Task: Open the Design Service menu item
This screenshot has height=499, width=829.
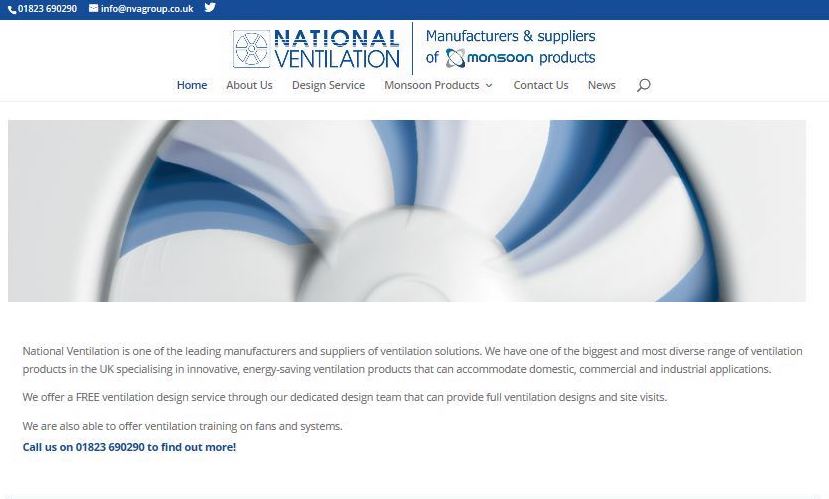Action: tap(328, 85)
